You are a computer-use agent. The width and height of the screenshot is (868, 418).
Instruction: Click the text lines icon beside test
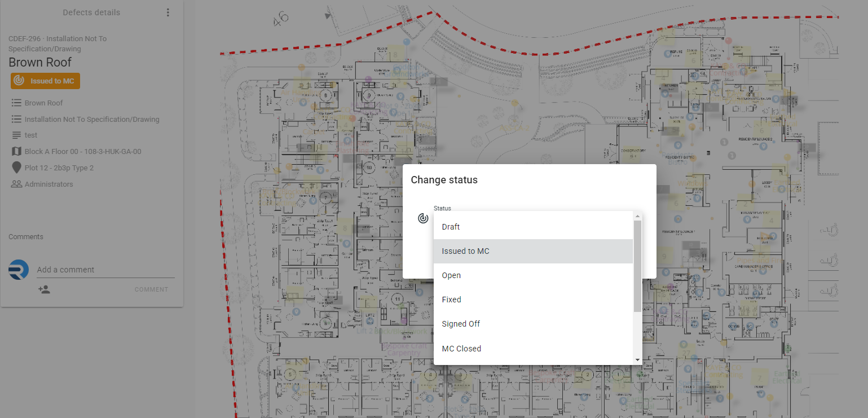tap(16, 135)
